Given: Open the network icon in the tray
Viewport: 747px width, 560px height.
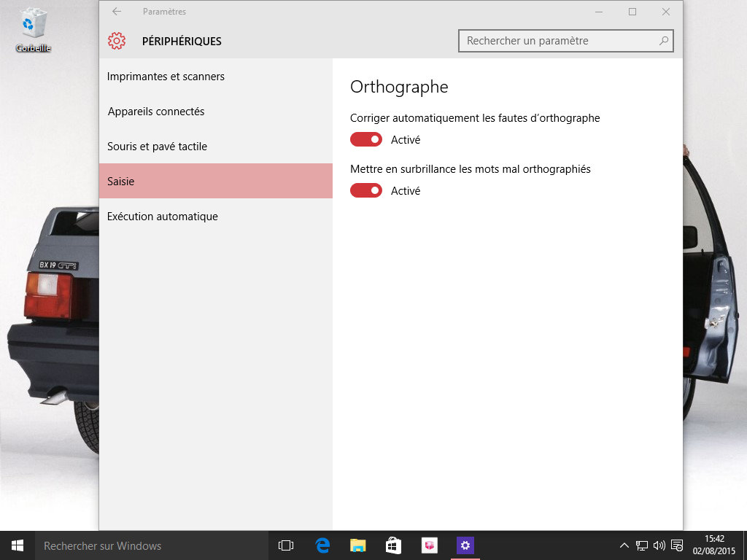Looking at the screenshot, I should (x=642, y=545).
